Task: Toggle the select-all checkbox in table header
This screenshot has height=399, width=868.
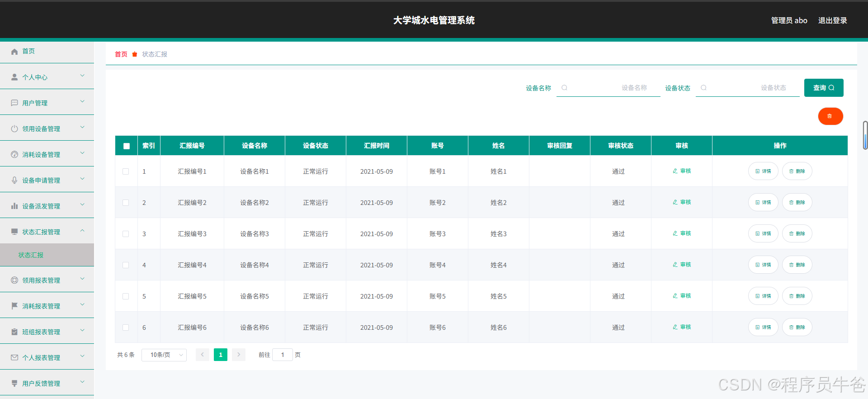Action: coord(127,146)
